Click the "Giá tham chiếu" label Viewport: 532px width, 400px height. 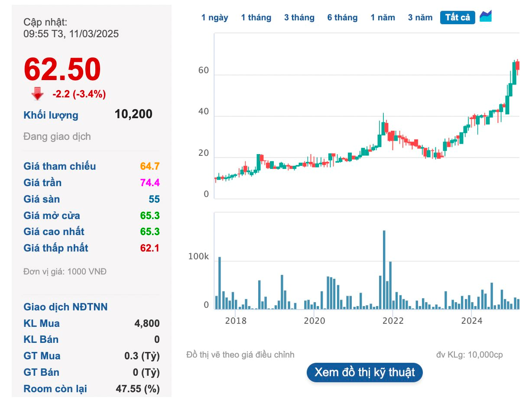click(x=60, y=166)
